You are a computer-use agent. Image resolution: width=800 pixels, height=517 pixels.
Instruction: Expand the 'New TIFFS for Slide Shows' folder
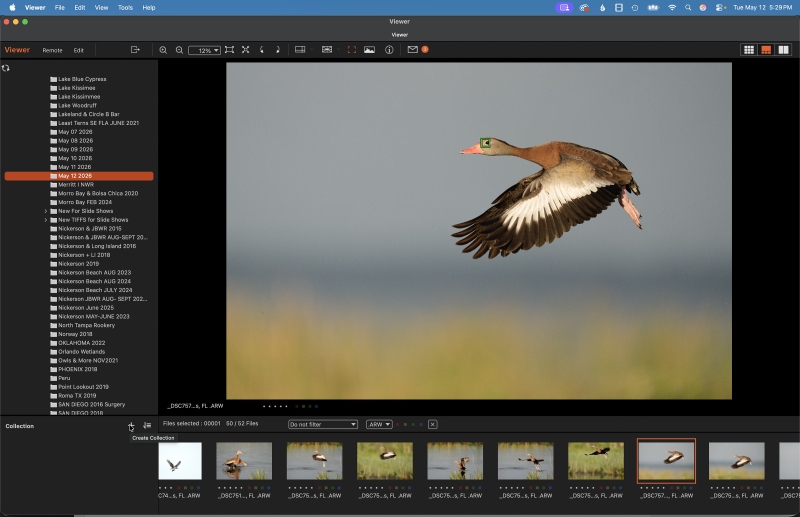pos(45,219)
